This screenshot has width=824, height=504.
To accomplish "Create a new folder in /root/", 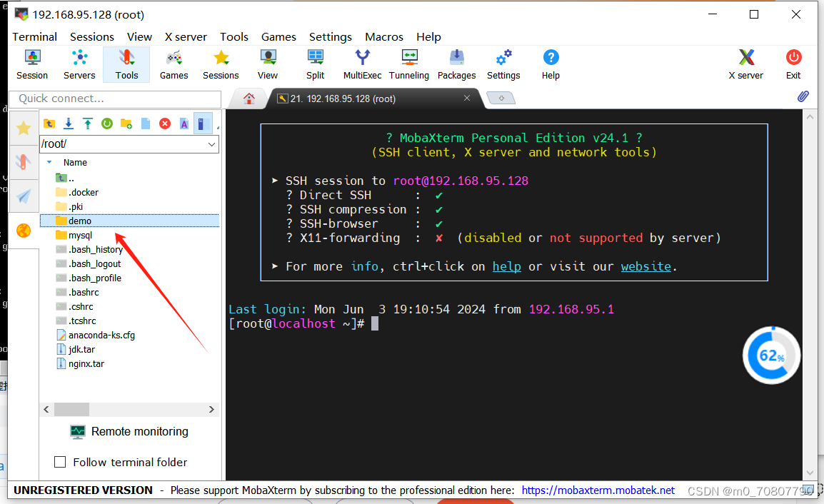I will [126, 123].
